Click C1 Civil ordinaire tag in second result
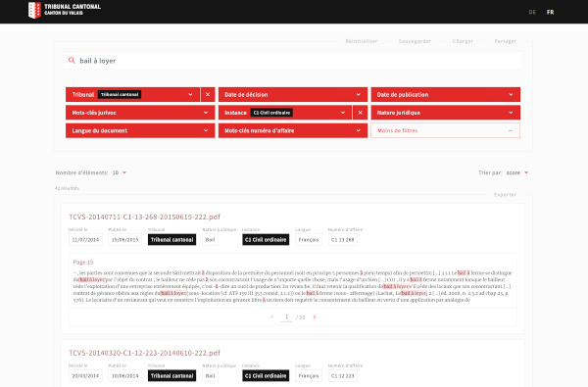The image size is (588, 387). (x=266, y=376)
